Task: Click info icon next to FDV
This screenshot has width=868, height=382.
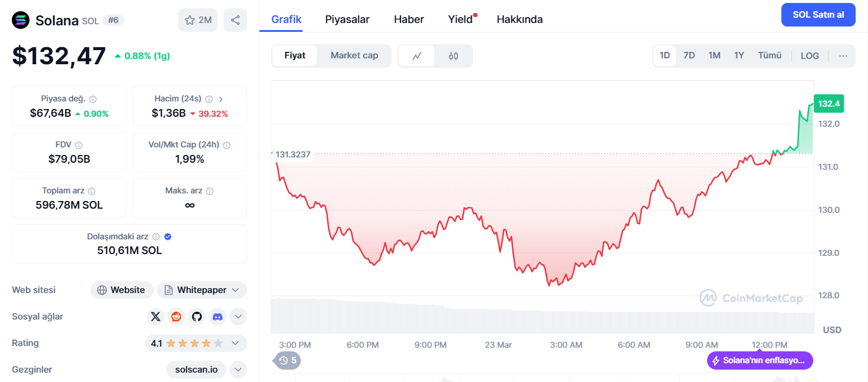Action: pos(79,145)
